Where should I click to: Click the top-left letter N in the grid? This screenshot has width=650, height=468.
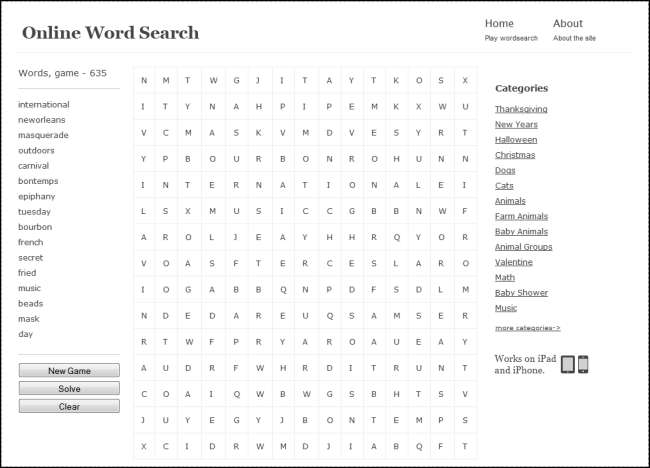pos(143,80)
